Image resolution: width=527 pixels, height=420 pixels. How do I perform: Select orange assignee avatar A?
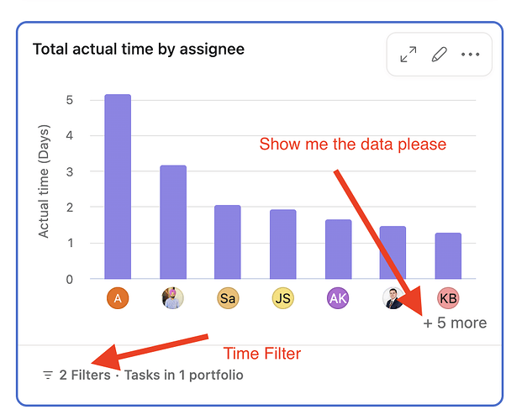pos(118,298)
